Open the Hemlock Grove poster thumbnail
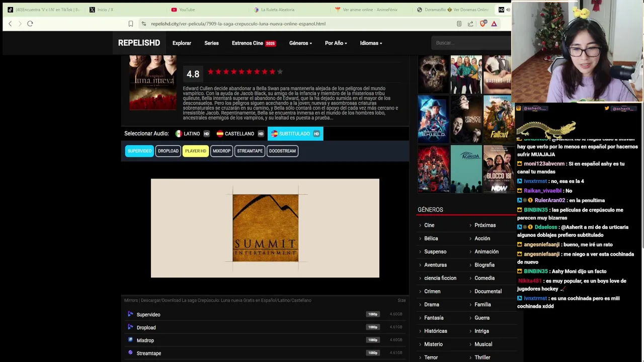Image resolution: width=644 pixels, height=362 pixels. (x=466, y=119)
